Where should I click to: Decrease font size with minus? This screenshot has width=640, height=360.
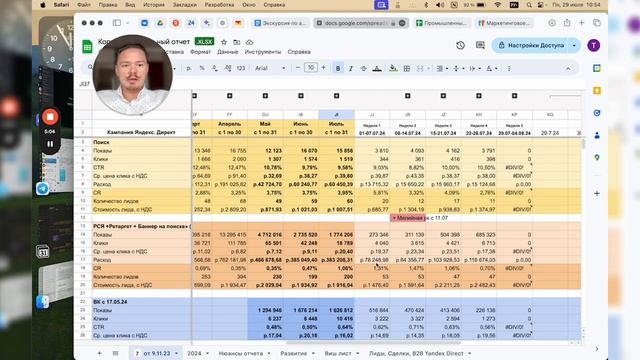pos(298,68)
